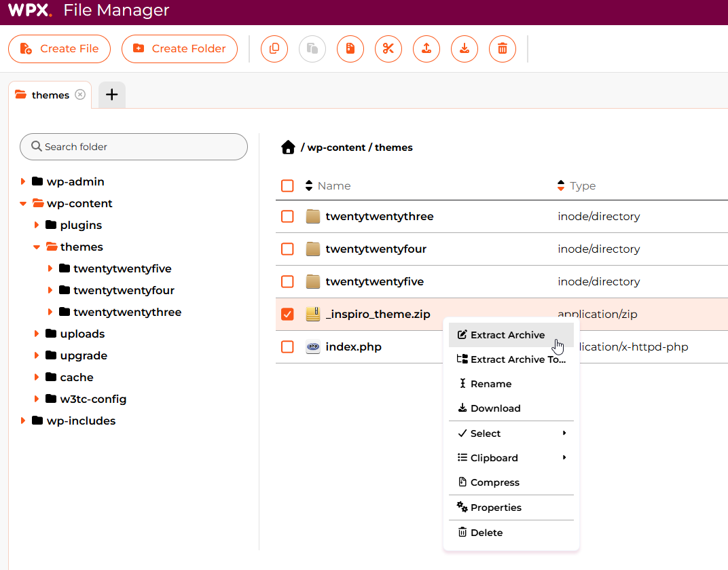Go to home folder via breadcrumb icon
728x570 pixels.
coord(288,147)
